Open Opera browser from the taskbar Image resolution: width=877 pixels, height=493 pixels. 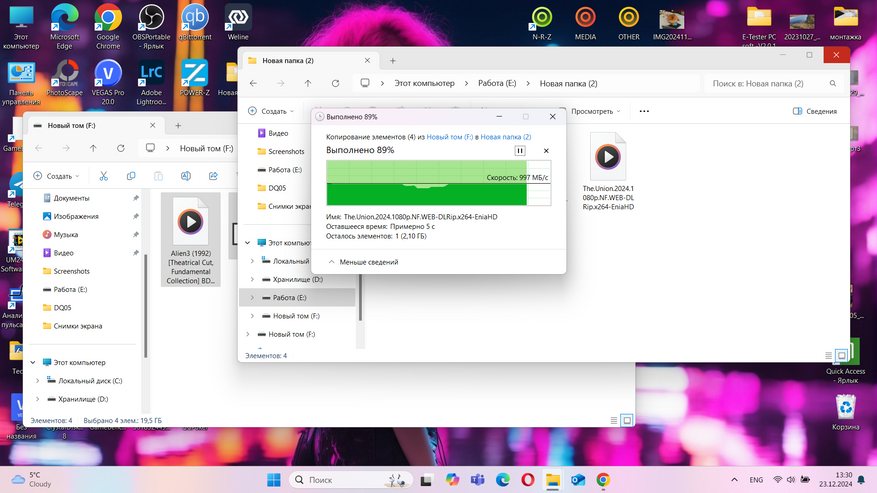(x=528, y=480)
